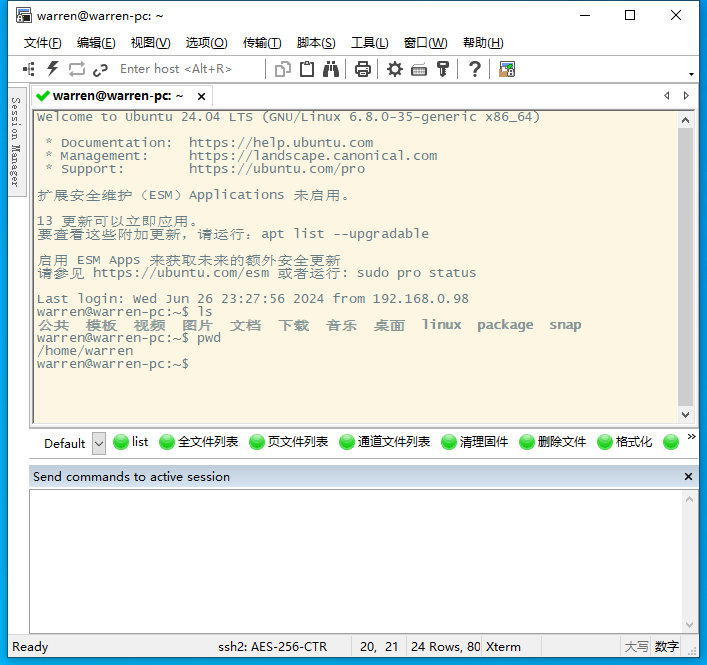Open the 脚本(S) menu
The width and height of the screenshot is (707, 665).
click(x=316, y=43)
